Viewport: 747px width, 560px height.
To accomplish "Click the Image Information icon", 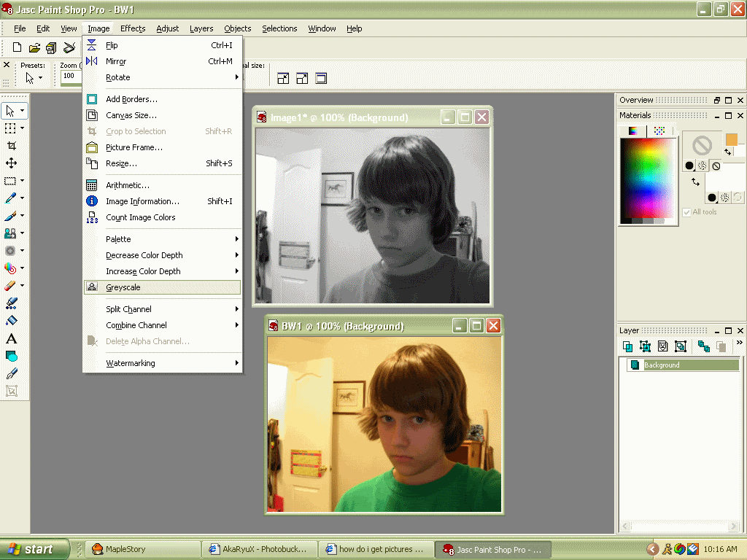I will point(91,201).
